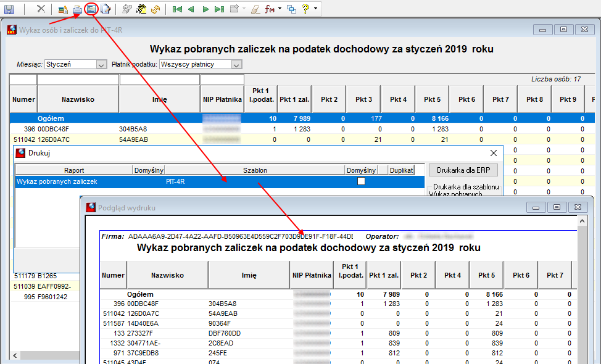The image size is (601, 364).
Task: Open print preview toolbar icon
Action: coord(91,9)
